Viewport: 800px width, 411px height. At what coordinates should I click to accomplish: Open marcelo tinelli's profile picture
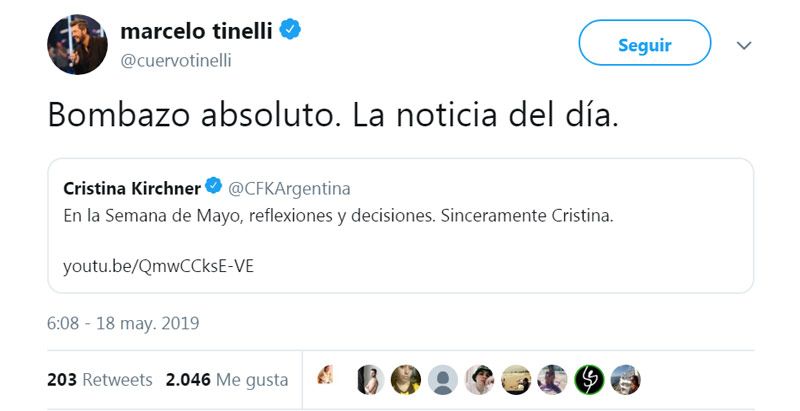pos(77,45)
